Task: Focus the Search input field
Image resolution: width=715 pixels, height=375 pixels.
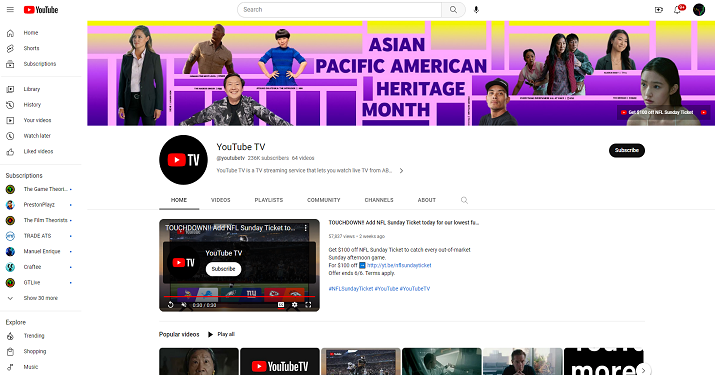Action: click(339, 10)
